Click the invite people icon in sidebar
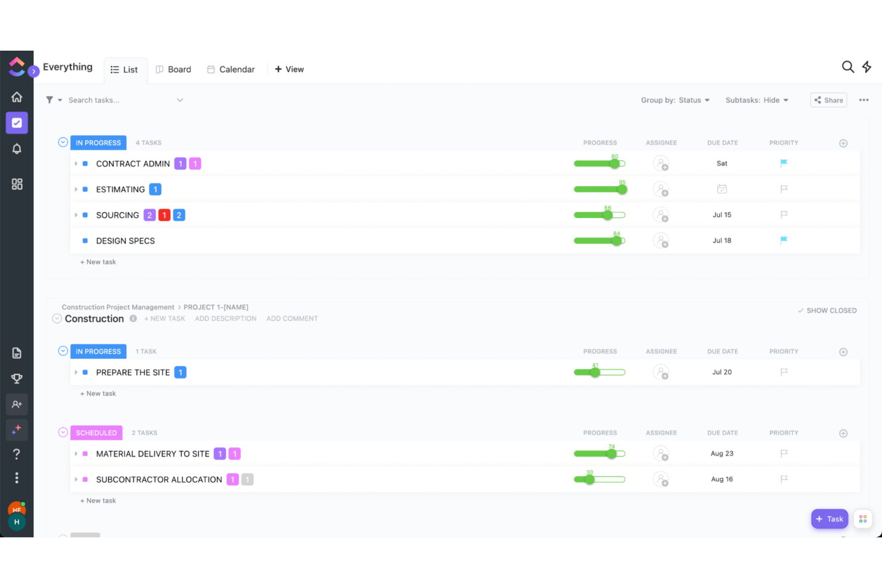882x588 pixels. (17, 405)
